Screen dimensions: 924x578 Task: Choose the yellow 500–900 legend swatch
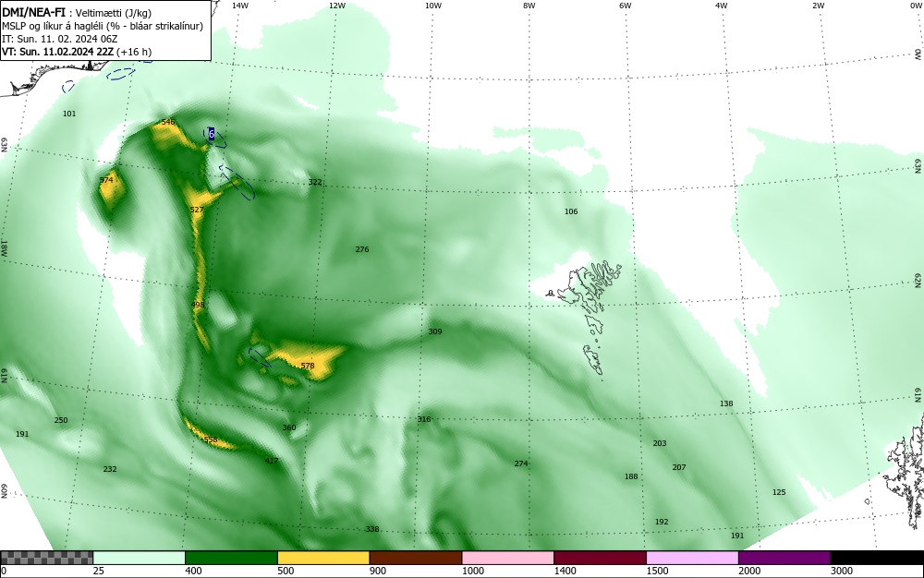point(323,558)
